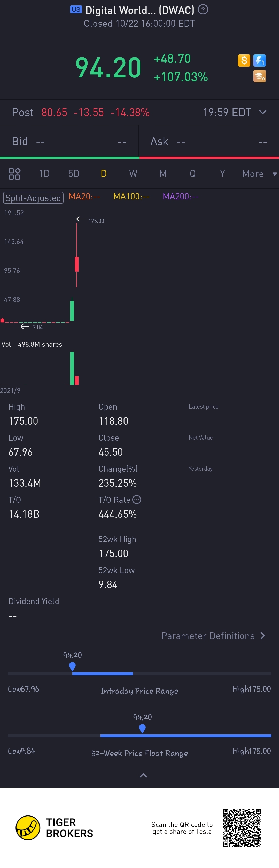Tap the High value 175.00
Viewport: 279px width, 868px height.
point(23,421)
